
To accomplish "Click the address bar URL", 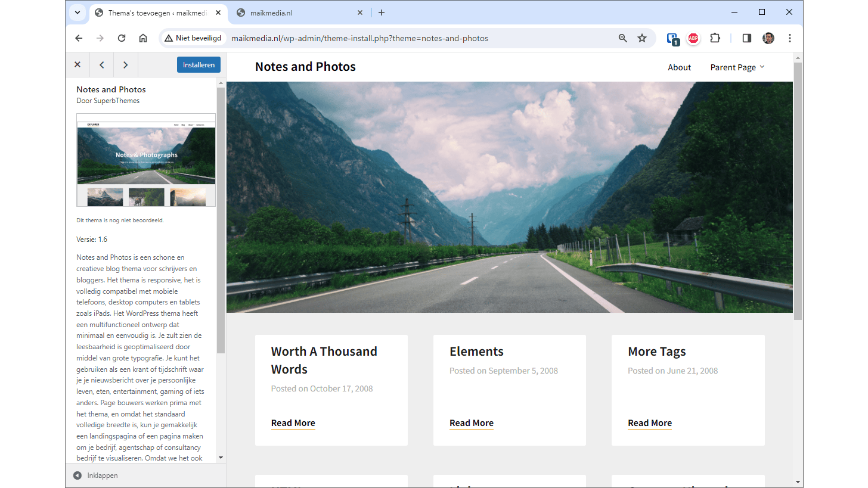I will [x=359, y=38].
